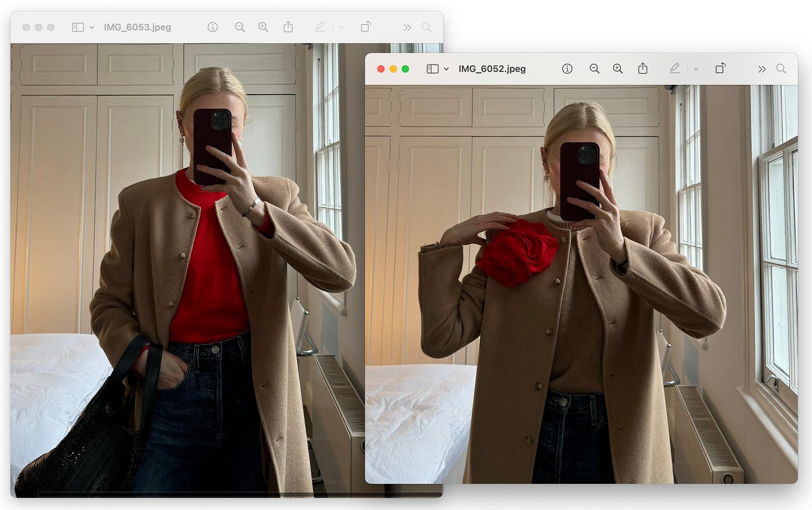
Task: Open search in IMG_6052 window
Action: click(x=781, y=69)
